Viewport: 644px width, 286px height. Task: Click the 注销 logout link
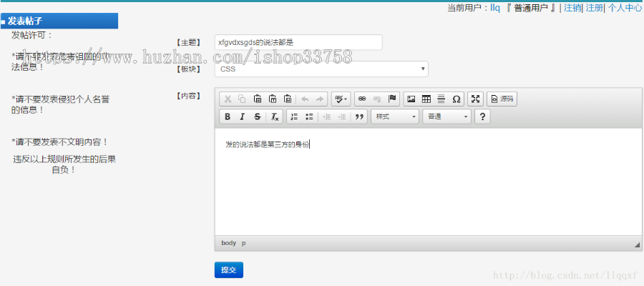click(x=572, y=8)
